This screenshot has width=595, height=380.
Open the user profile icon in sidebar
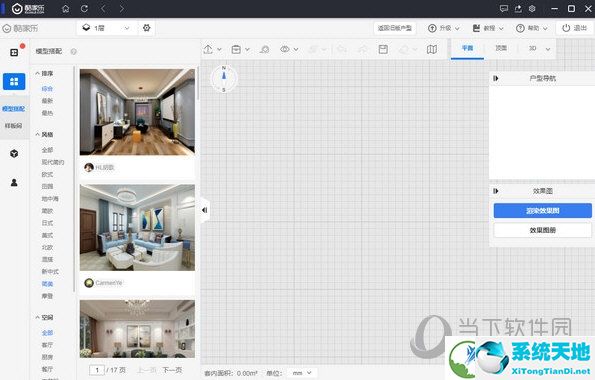[14, 183]
